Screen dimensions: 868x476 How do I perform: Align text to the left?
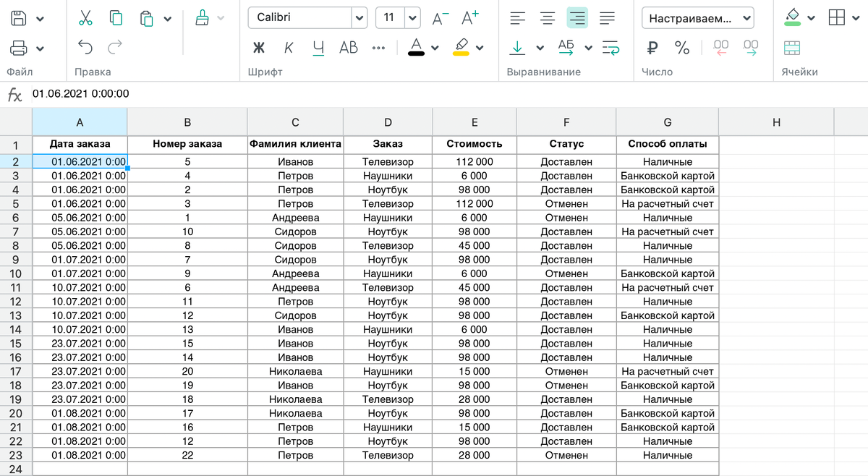click(517, 17)
